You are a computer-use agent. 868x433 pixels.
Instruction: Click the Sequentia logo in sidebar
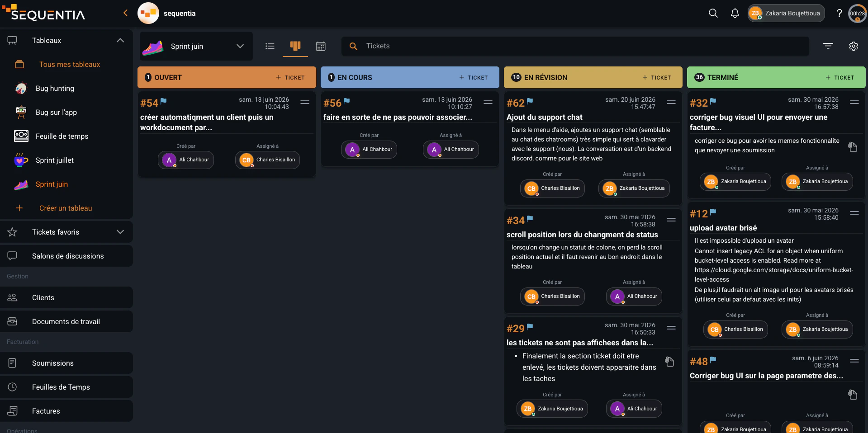pos(43,13)
